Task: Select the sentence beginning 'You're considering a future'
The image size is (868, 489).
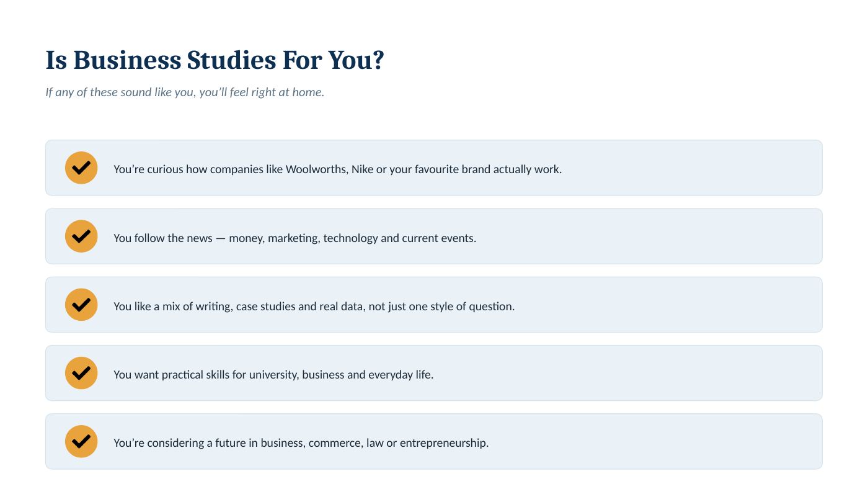Action: point(301,442)
